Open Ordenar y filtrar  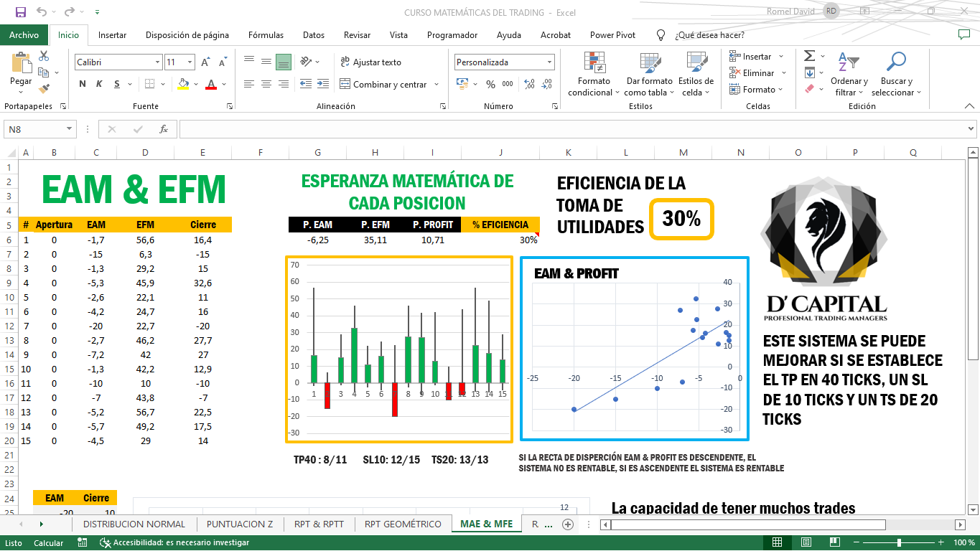point(849,74)
